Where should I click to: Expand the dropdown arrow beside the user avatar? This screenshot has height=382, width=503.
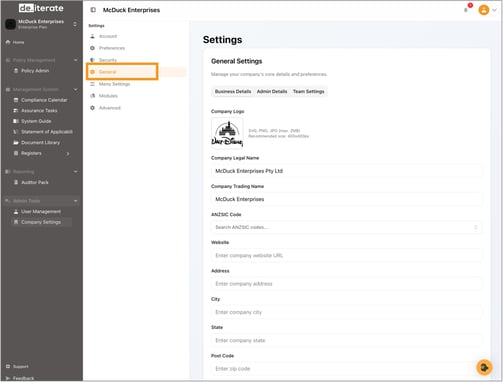point(494,10)
